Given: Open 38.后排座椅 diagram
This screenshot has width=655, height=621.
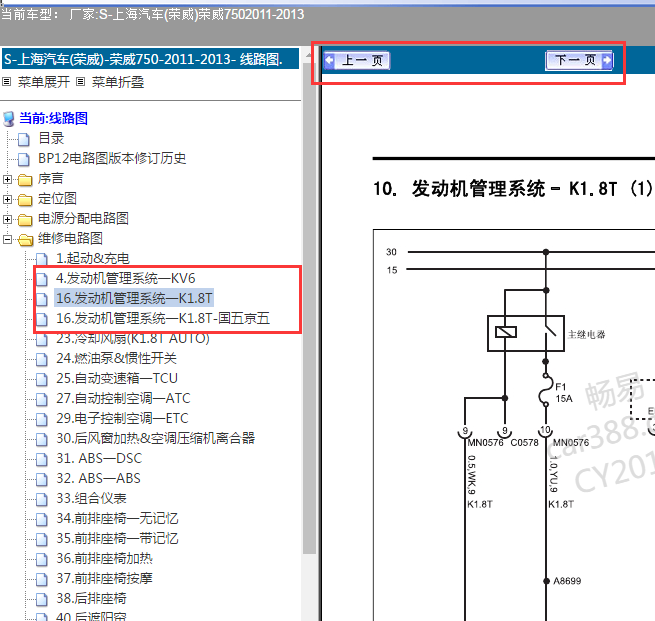Looking at the screenshot, I should coord(91,599).
